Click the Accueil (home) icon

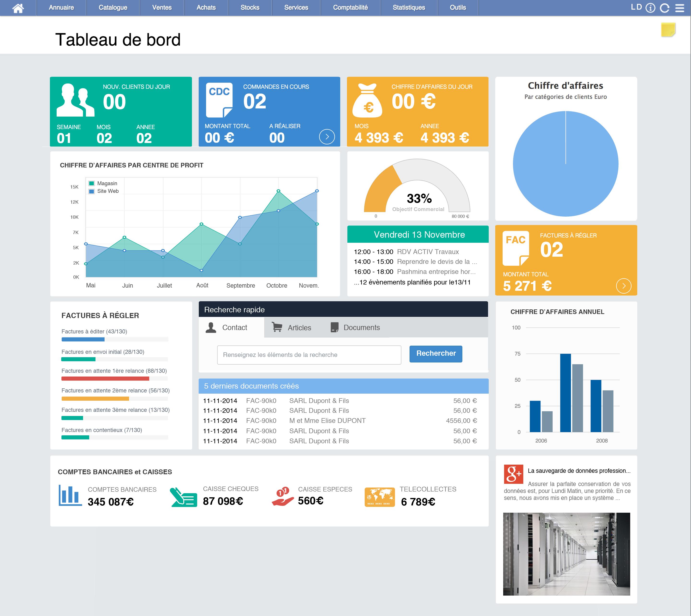[x=18, y=7]
